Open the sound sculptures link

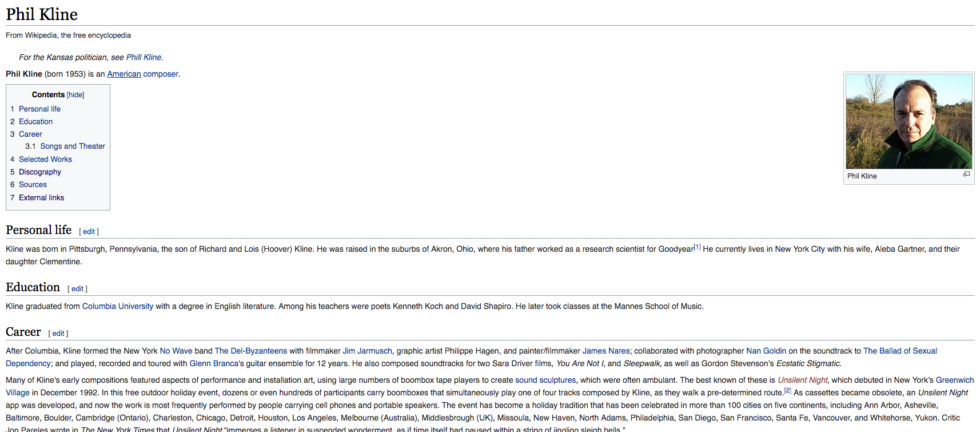click(x=545, y=380)
